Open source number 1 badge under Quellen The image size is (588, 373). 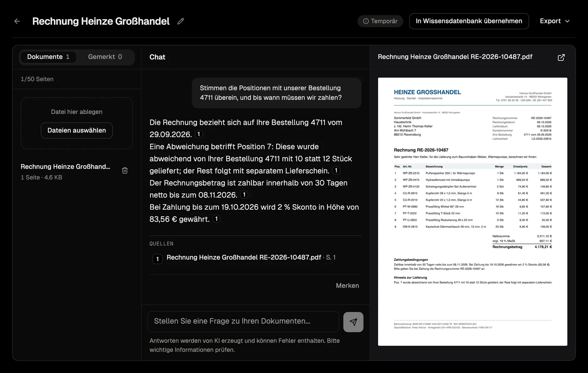click(157, 259)
